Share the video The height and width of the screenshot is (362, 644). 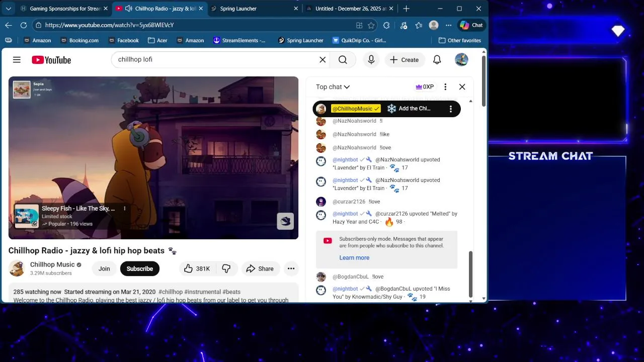click(x=260, y=268)
